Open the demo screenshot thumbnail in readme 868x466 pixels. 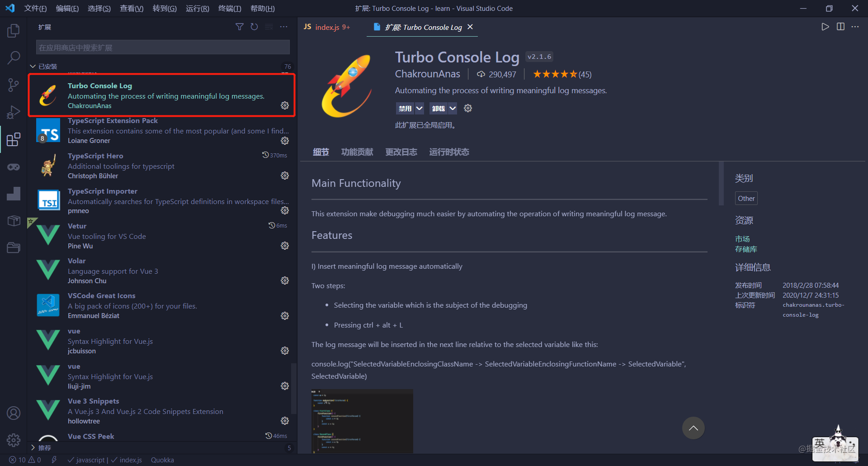362,421
